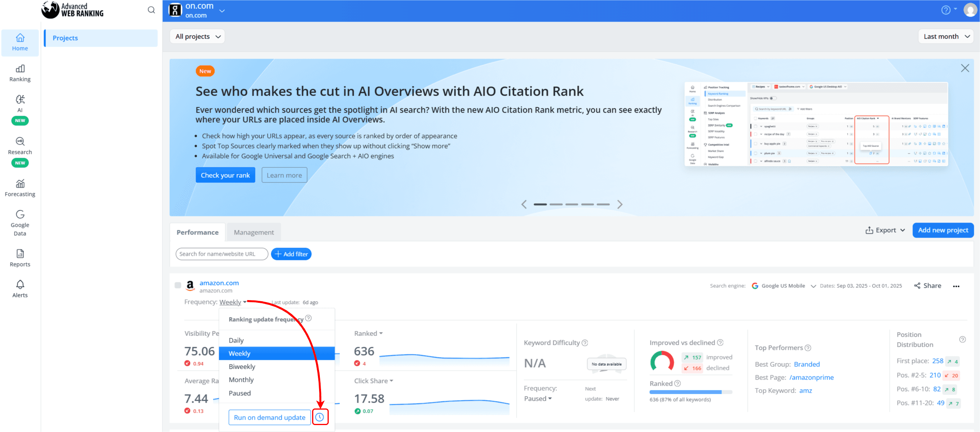This screenshot has width=980, height=432.
Task: Expand Google US Mobile search engine dropdown
Action: [813, 286]
